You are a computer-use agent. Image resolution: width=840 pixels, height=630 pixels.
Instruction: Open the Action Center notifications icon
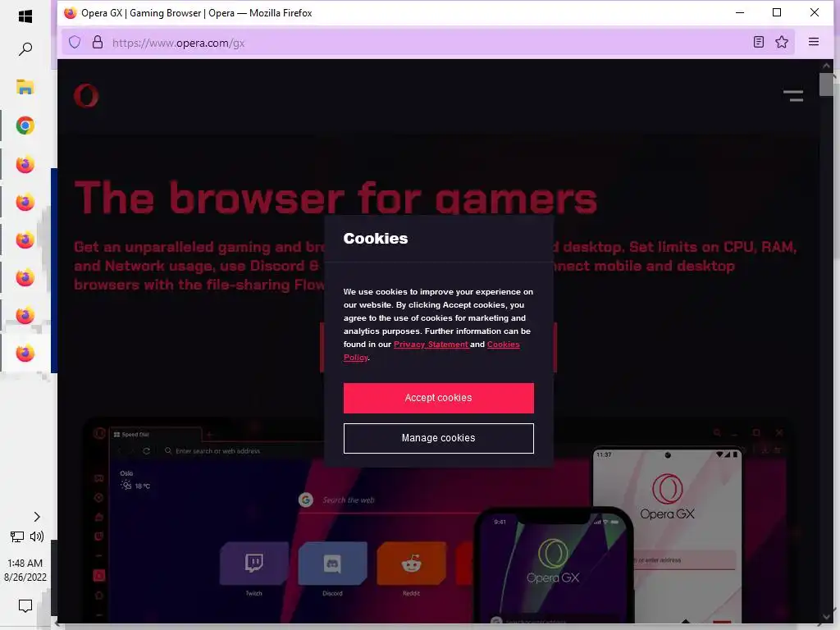[25, 606]
